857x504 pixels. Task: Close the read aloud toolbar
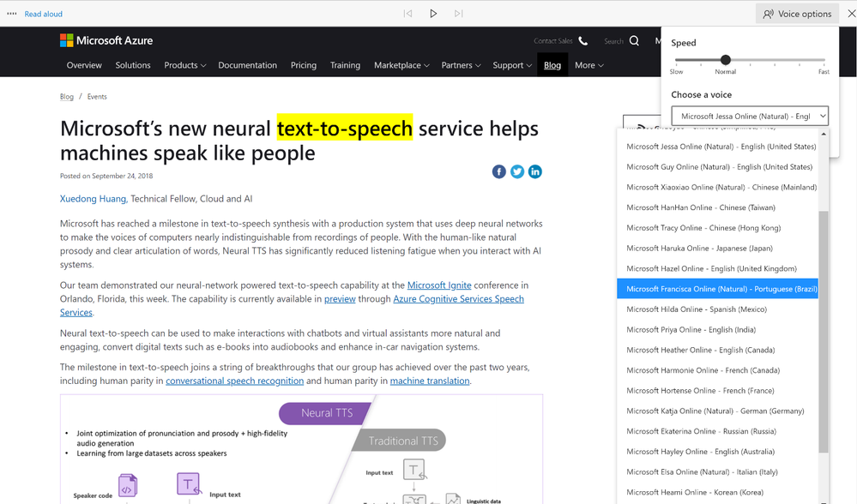(x=851, y=14)
